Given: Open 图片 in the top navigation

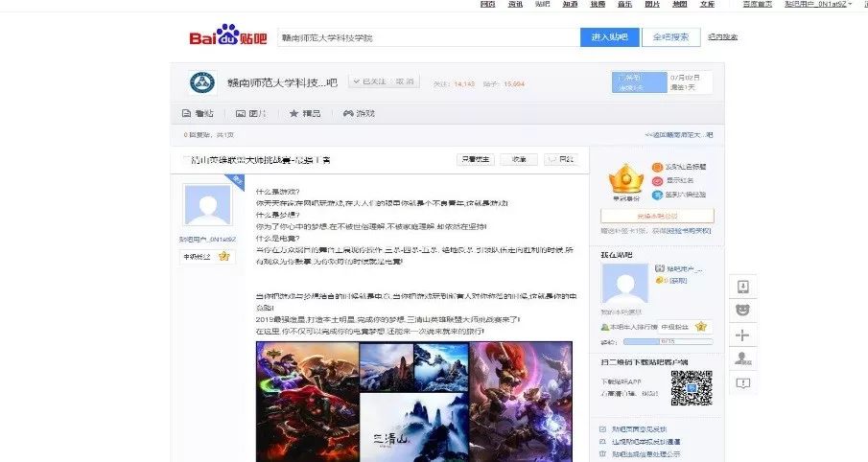Looking at the screenshot, I should click(652, 4).
